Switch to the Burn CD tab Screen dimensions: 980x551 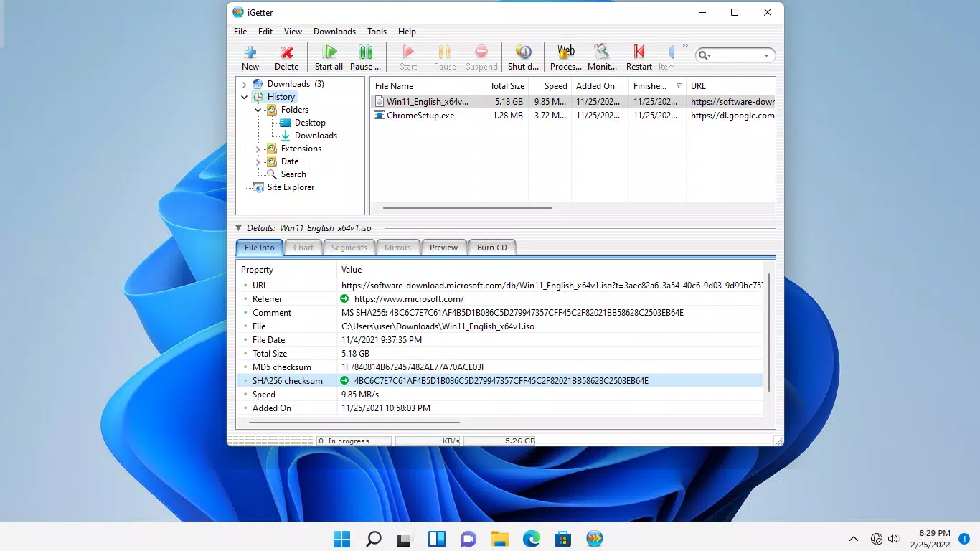491,248
